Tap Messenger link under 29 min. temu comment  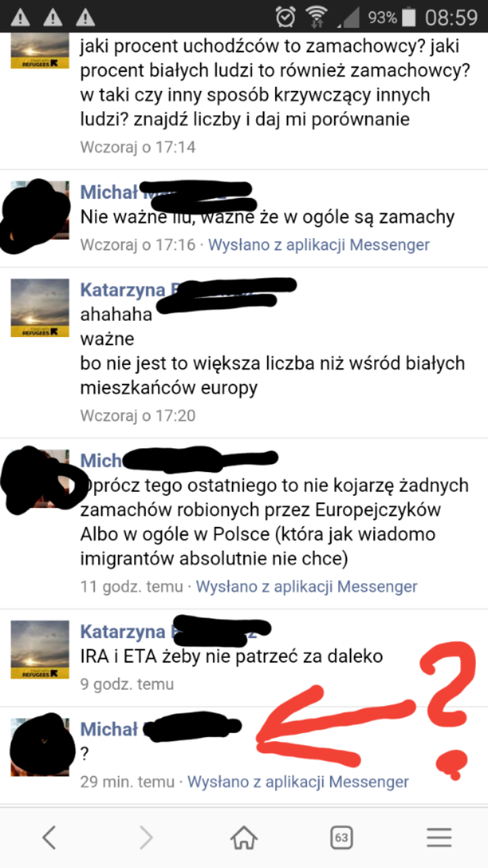pos(298,782)
